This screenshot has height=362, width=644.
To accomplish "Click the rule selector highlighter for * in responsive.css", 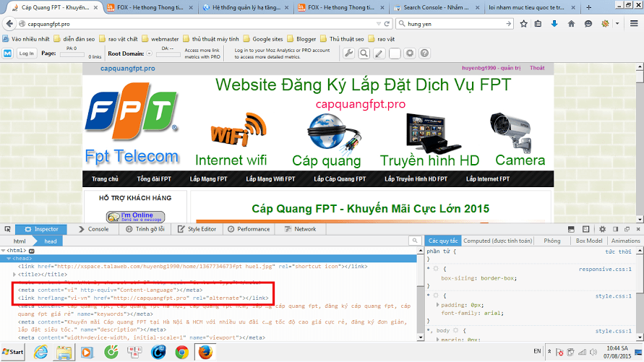I will 436,269.
